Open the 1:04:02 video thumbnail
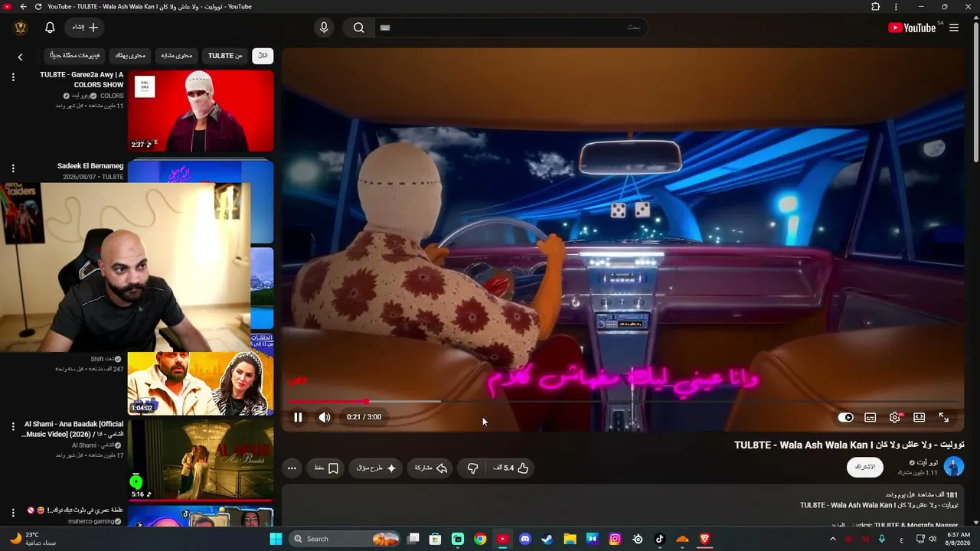The image size is (980, 551). click(x=201, y=383)
